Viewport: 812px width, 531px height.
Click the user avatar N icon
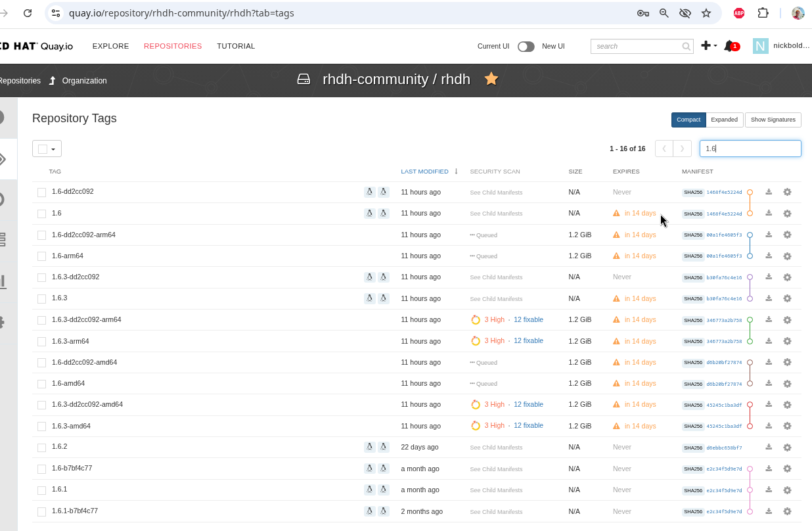pos(761,46)
